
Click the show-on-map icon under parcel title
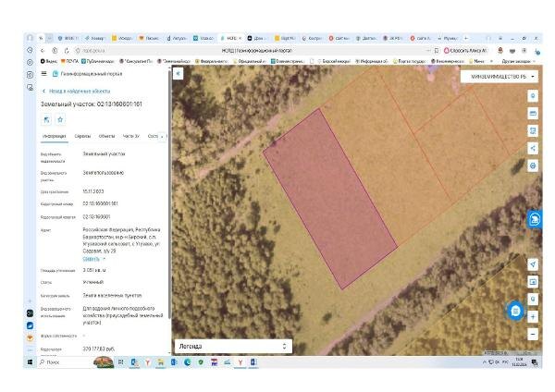pos(46,120)
